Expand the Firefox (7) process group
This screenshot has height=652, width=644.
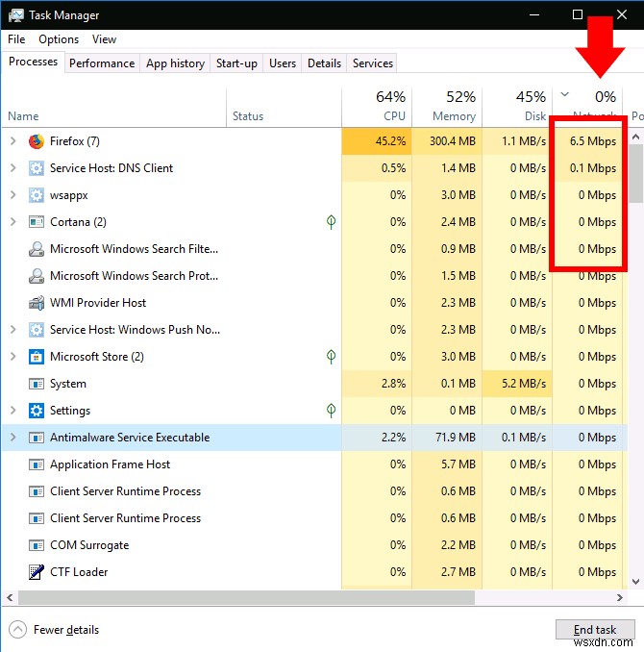12,141
